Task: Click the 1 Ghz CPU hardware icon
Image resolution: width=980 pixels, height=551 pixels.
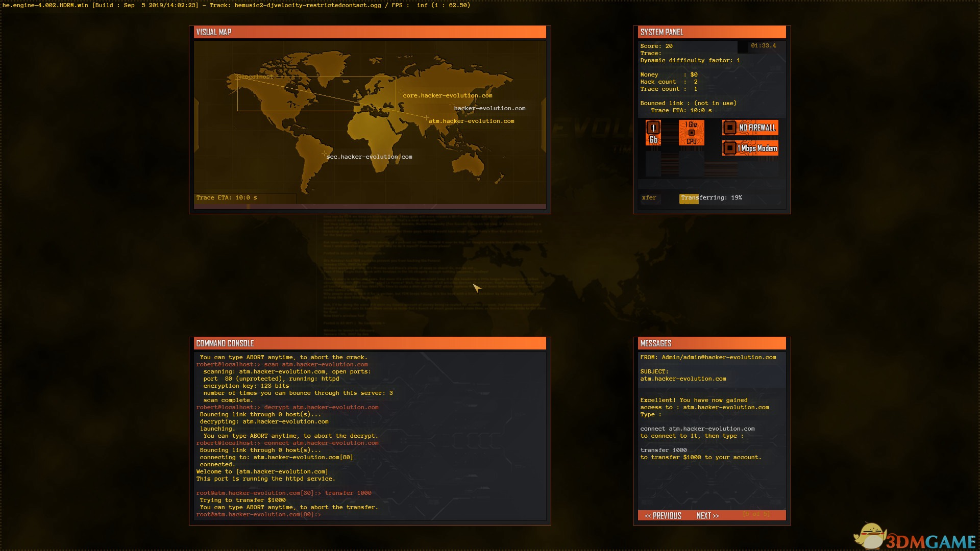Action: pos(691,133)
